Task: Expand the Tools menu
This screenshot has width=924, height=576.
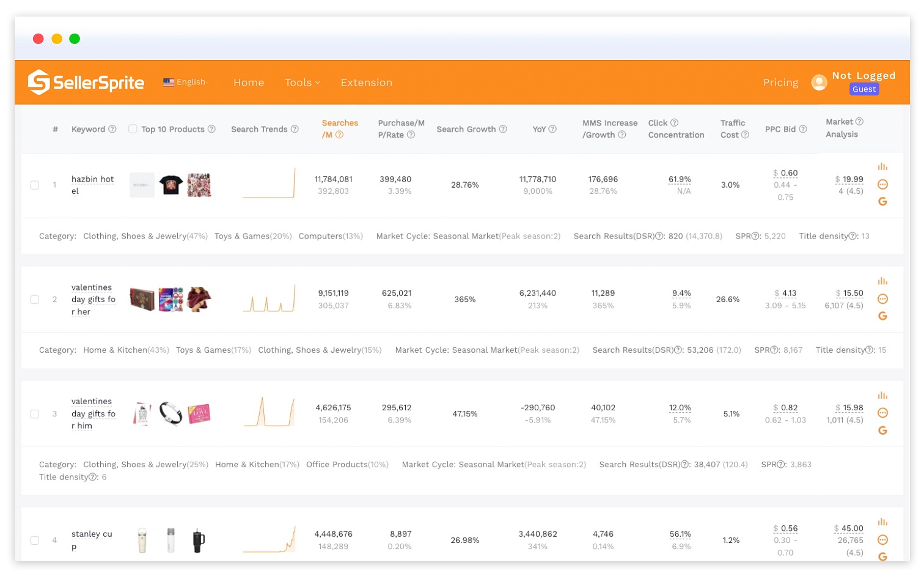Action: coord(302,83)
